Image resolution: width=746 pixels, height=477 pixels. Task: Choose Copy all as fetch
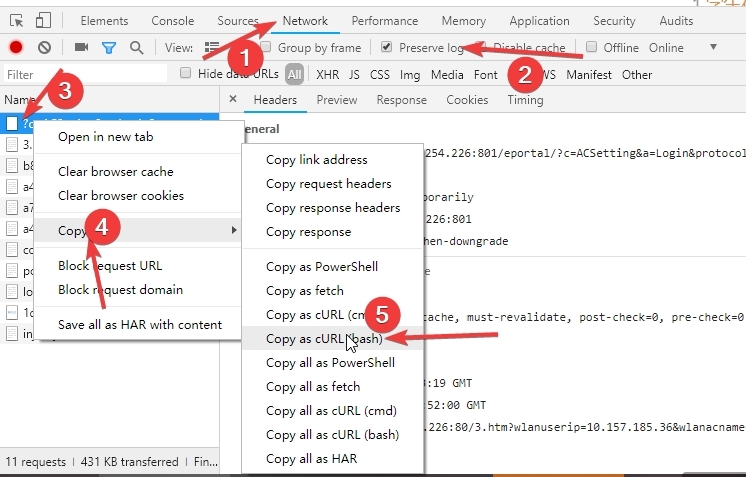333,387
